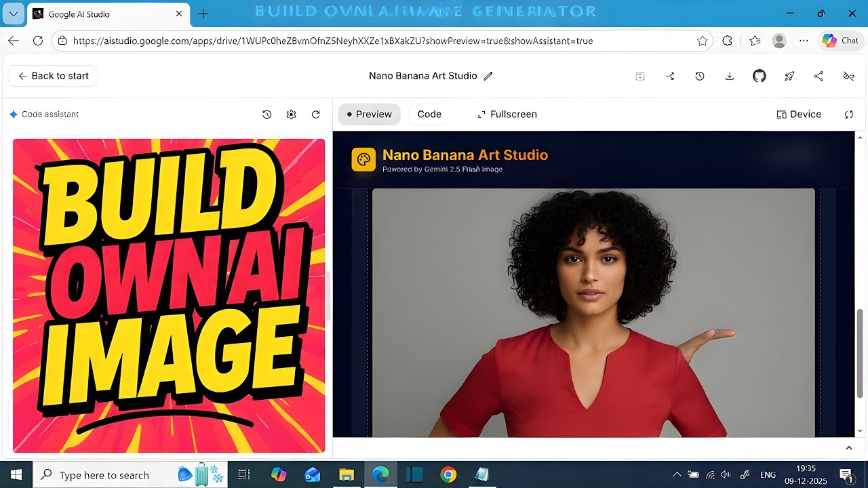The height and width of the screenshot is (488, 868).
Task: Open Microsoft Edge from taskbar
Action: coord(380,475)
